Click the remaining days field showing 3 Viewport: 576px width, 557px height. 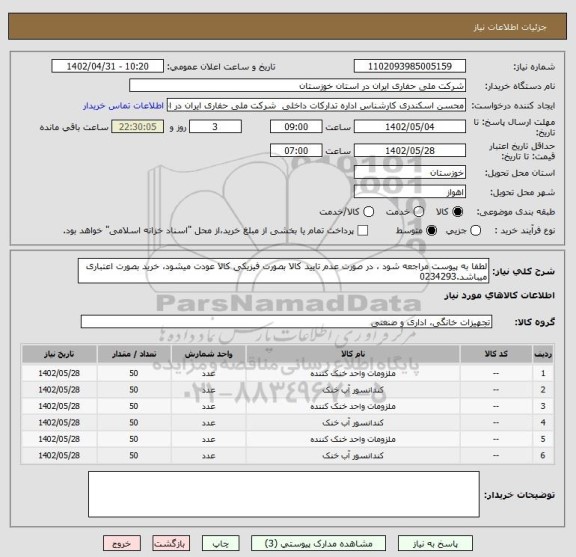215,127
